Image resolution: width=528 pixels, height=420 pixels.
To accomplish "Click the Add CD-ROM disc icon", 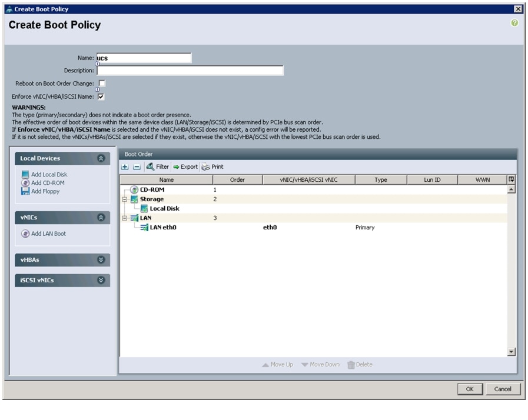I will point(25,183).
